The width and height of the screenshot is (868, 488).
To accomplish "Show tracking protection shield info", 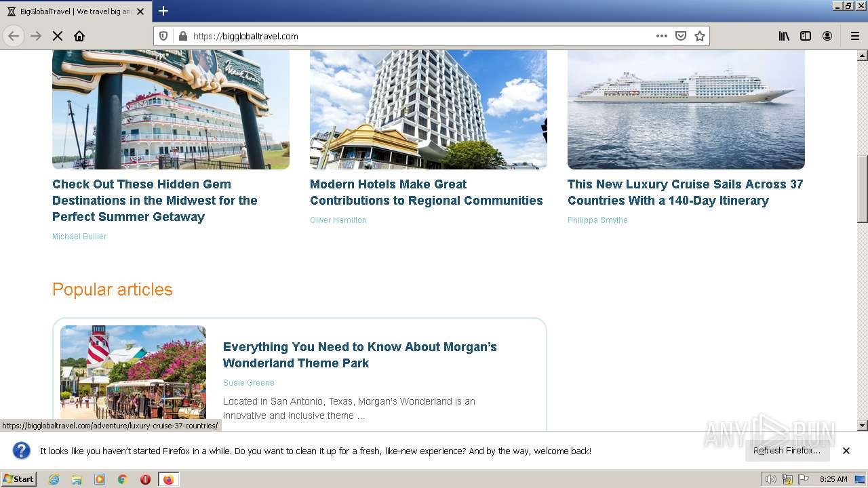I will (x=163, y=36).
